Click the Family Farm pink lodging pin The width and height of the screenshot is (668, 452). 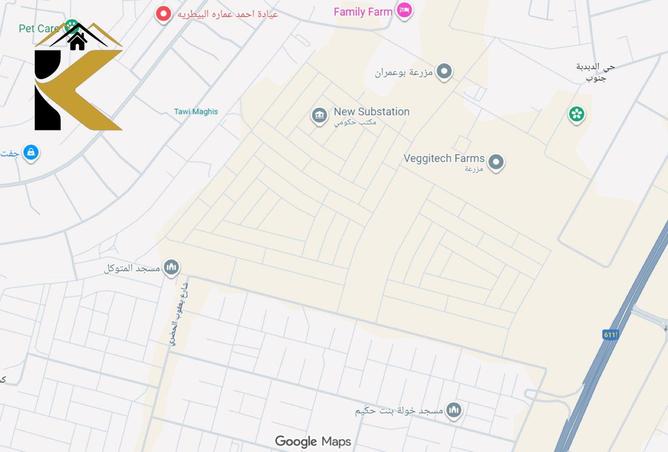(x=404, y=11)
